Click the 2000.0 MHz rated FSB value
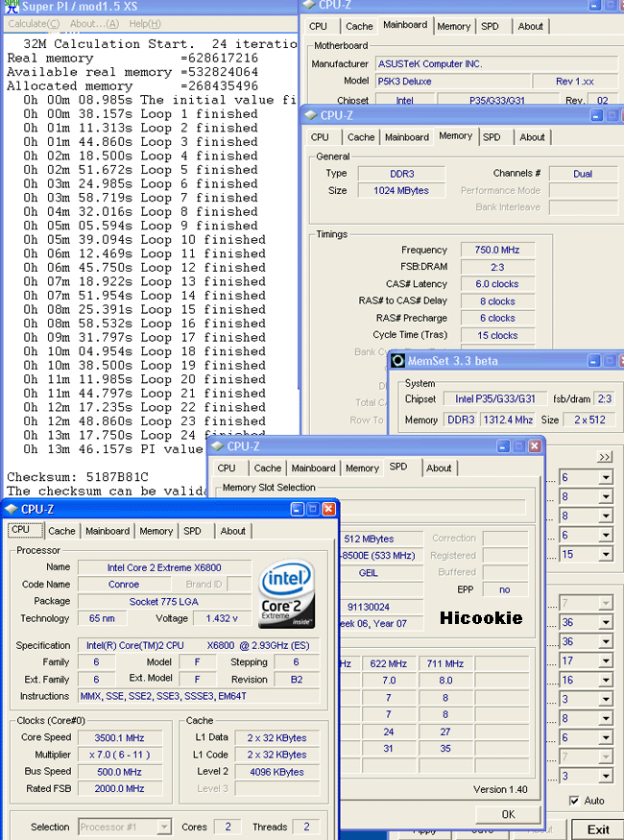624x840 pixels. click(x=119, y=788)
